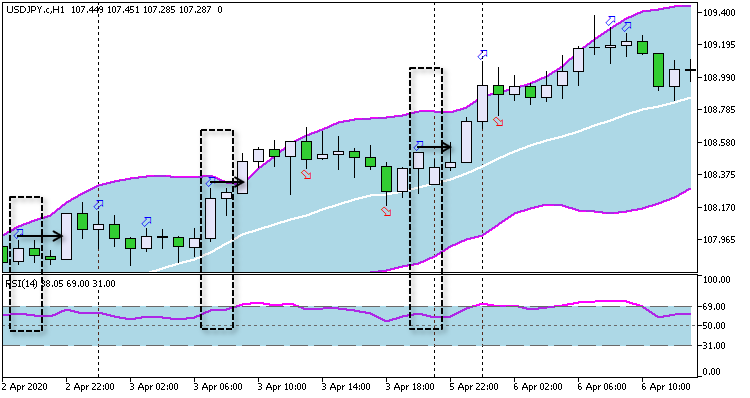Click the 108.170 price scale label
Viewport: 750px width, 398px height.
point(719,208)
